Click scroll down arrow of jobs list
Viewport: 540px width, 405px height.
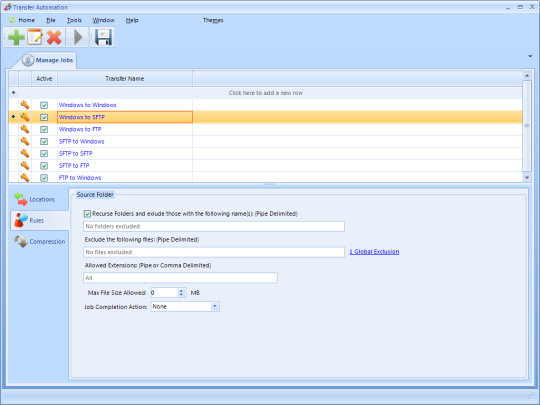click(x=527, y=178)
